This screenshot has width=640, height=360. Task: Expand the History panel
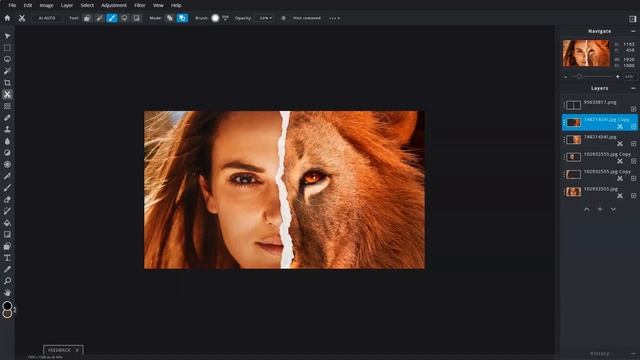point(633,353)
